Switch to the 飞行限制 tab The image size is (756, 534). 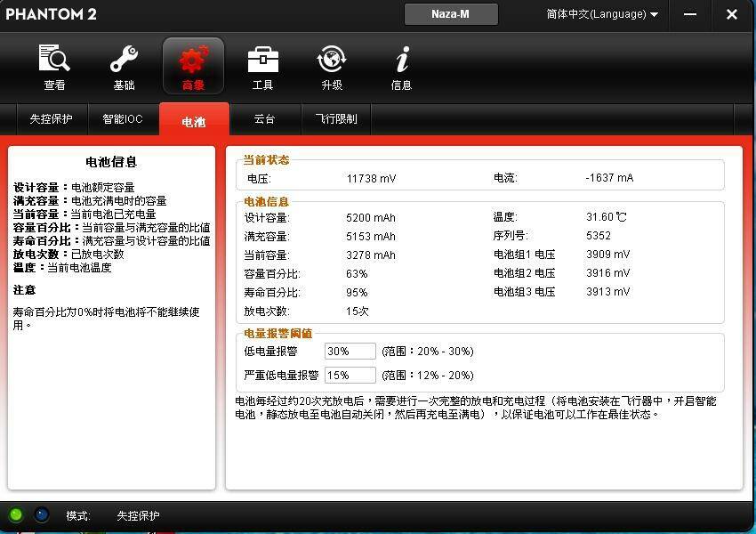click(336, 118)
